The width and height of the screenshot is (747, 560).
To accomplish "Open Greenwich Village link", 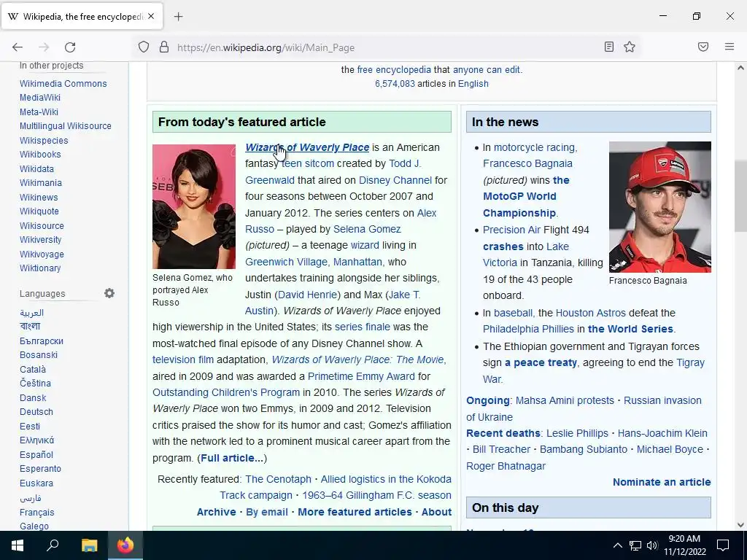I will [x=286, y=262].
